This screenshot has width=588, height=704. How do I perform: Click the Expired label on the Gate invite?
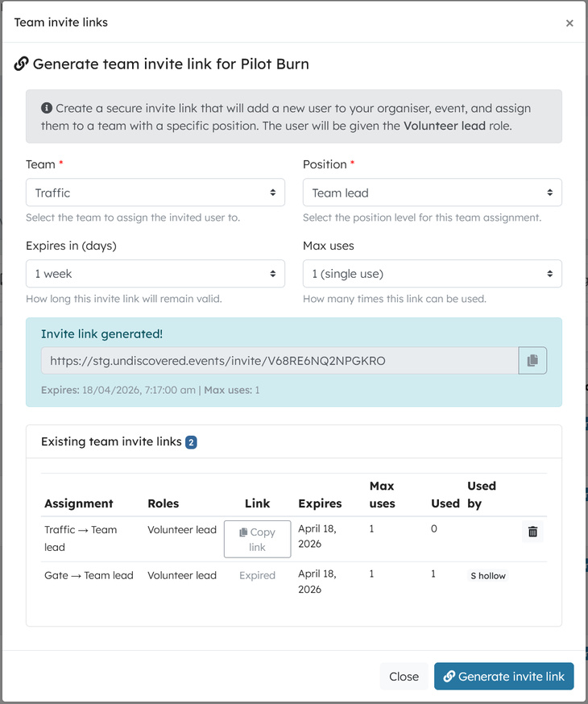257,576
